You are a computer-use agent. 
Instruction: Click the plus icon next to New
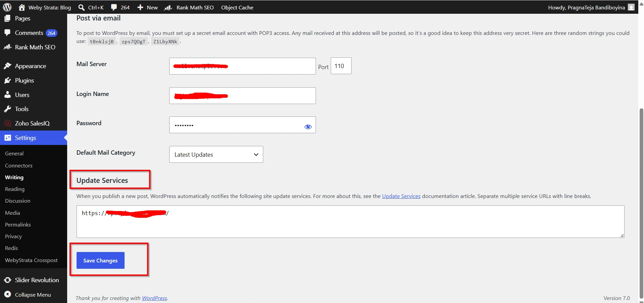tap(140, 7)
